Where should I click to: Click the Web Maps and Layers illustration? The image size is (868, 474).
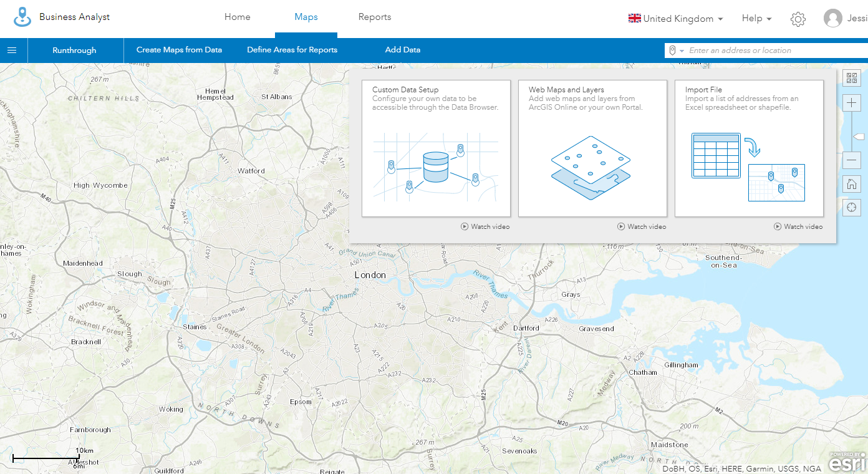[x=591, y=168]
